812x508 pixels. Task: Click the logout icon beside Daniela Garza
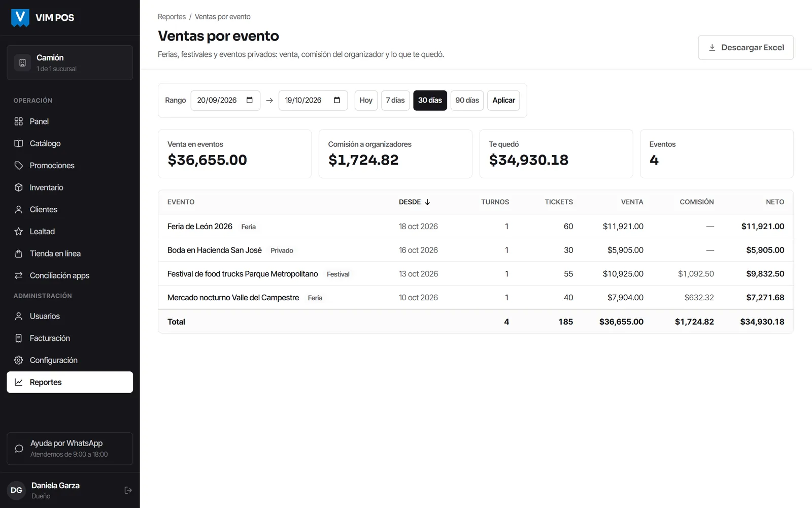coord(128,490)
